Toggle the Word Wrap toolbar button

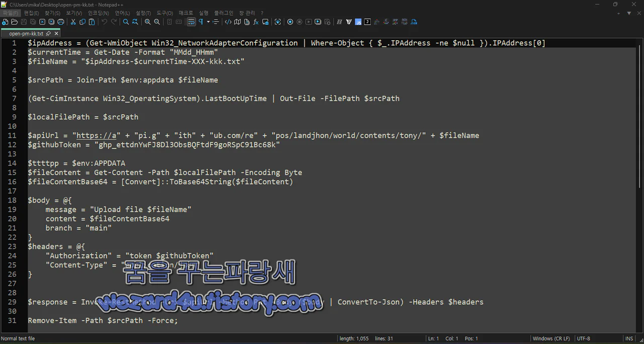coord(191,22)
